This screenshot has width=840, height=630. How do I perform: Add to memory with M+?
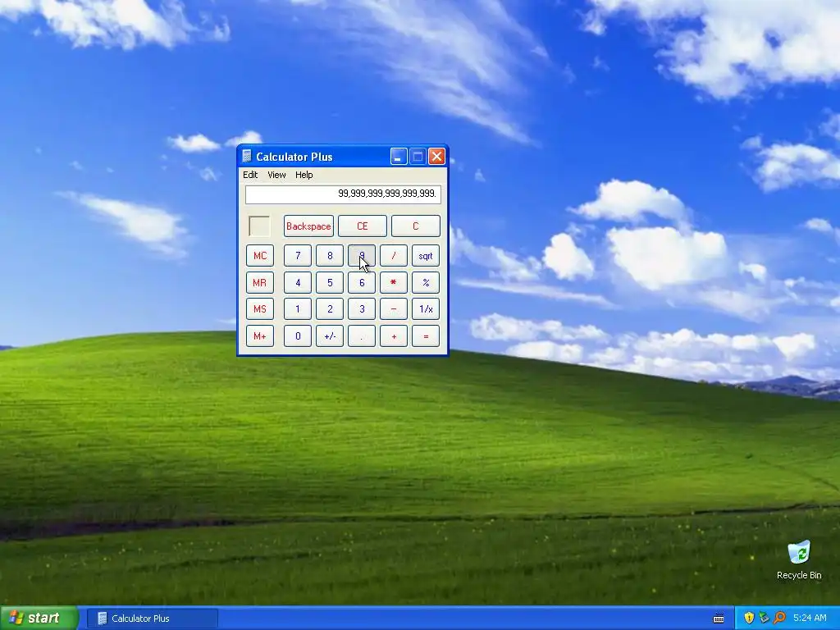click(x=260, y=336)
